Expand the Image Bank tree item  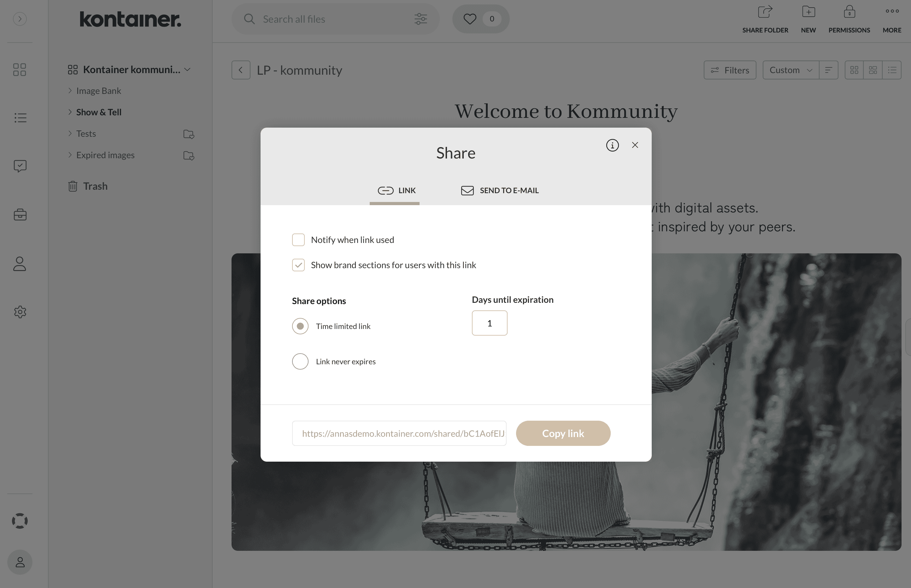pos(70,89)
